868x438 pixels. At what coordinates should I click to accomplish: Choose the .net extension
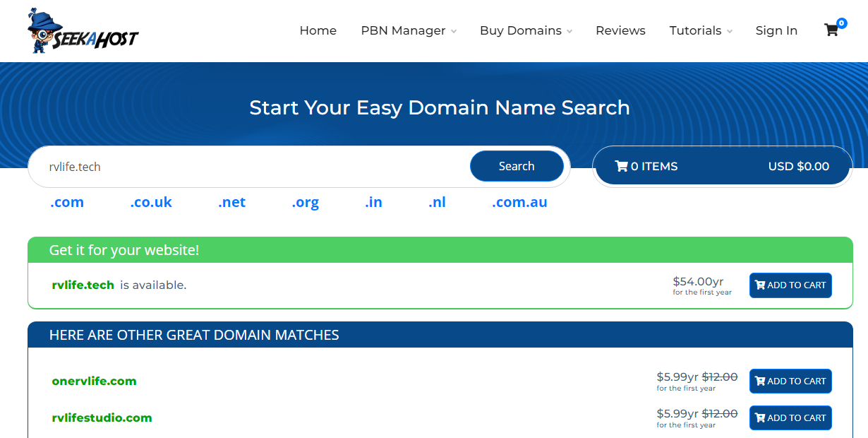(231, 203)
